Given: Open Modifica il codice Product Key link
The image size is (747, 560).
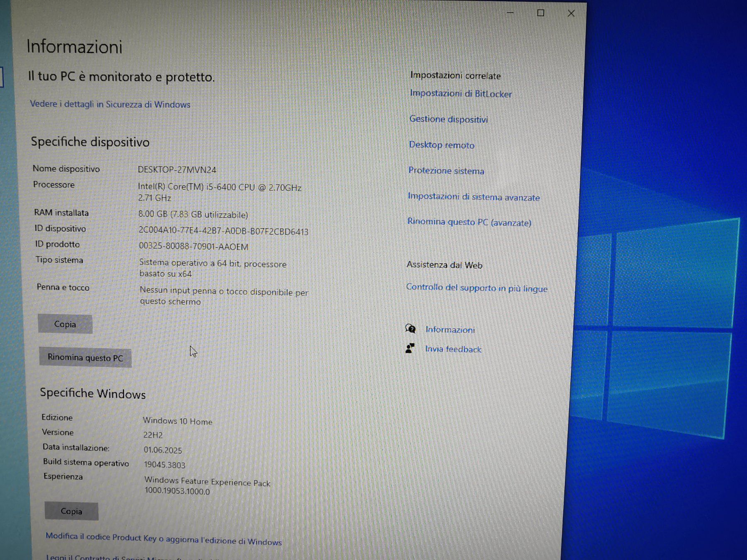Looking at the screenshot, I should pyautogui.click(x=164, y=538).
